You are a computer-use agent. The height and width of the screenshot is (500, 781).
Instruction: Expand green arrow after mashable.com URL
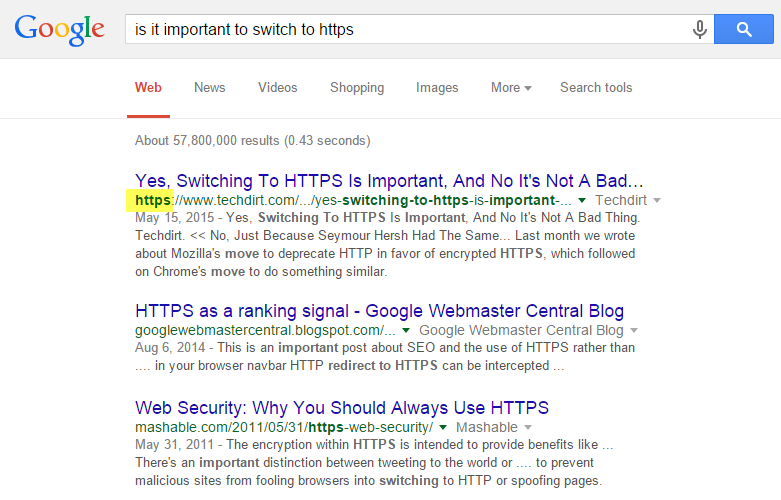443,428
